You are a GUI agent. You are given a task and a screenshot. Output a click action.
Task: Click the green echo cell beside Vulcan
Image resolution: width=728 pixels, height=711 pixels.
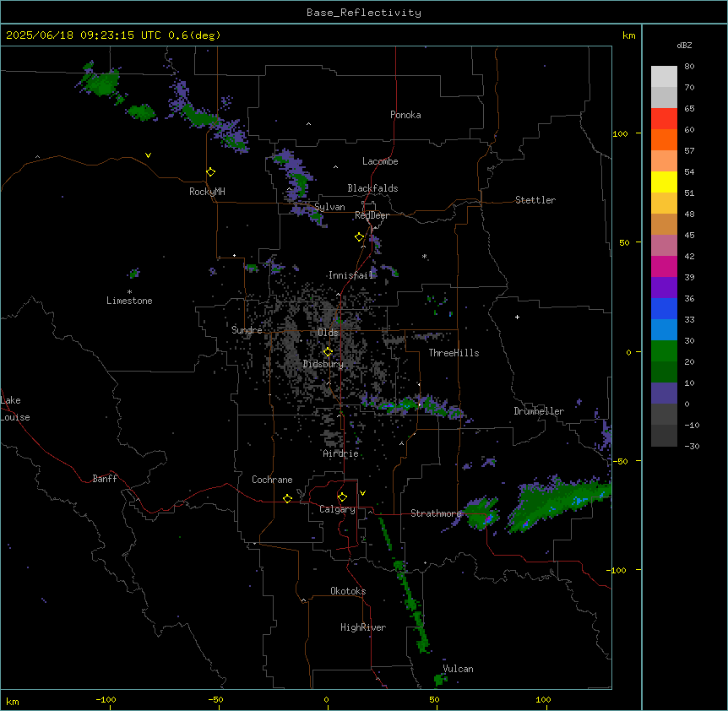(x=440, y=680)
